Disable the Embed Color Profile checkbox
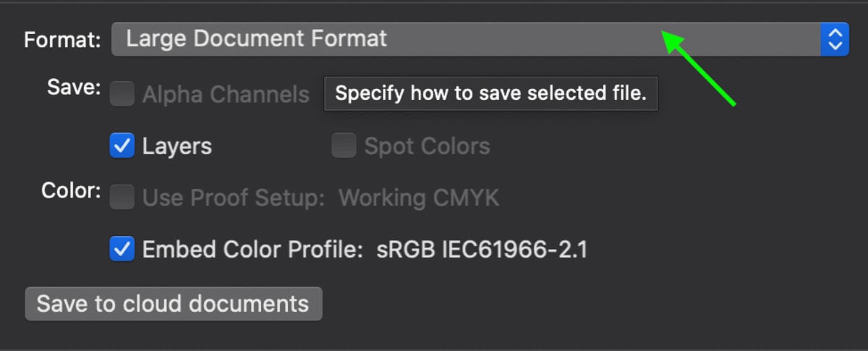 pos(122,249)
